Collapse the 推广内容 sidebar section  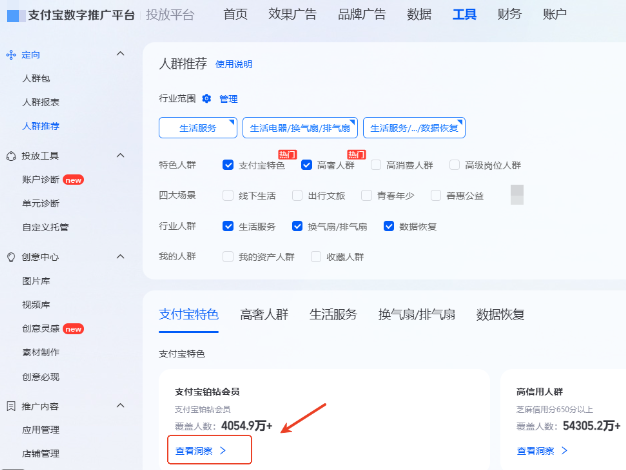(x=120, y=405)
